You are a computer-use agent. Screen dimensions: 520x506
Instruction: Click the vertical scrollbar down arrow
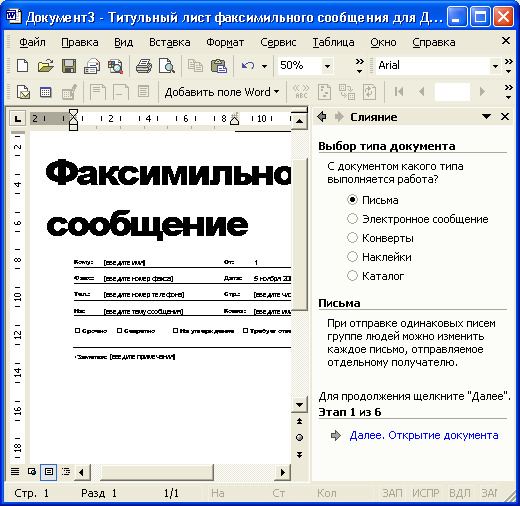pos(299,405)
